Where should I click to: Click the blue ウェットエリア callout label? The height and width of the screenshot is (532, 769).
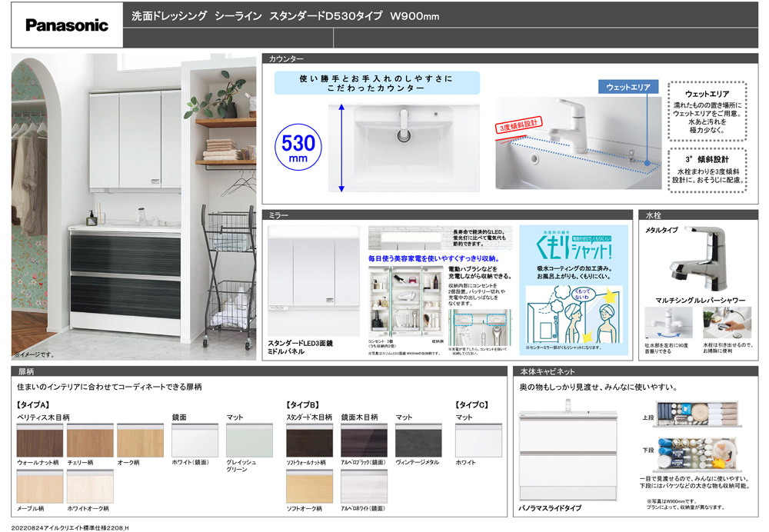coord(628,87)
